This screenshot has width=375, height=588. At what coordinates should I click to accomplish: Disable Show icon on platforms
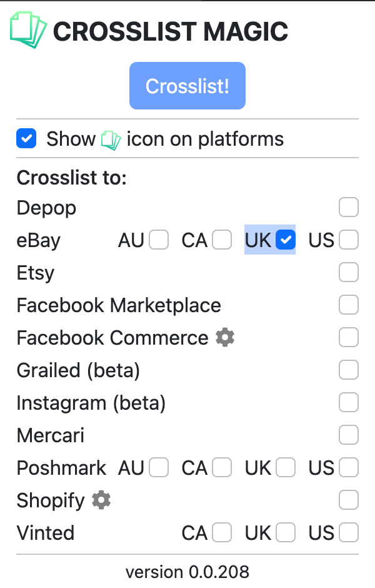26,138
